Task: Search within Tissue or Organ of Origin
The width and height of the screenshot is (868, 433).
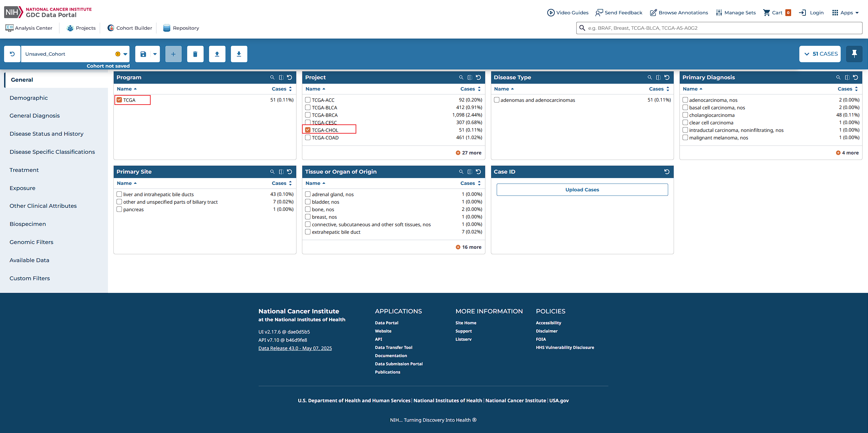Action: coord(461,172)
